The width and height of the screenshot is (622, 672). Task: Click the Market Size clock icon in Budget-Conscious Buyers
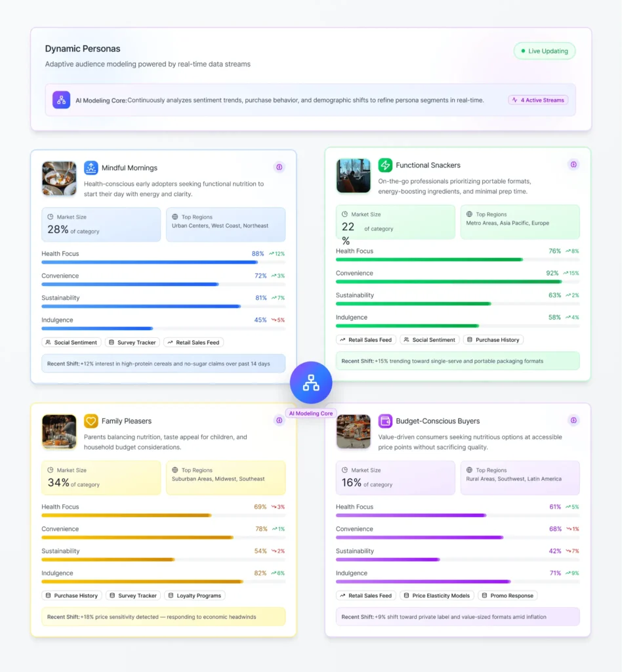344,470
